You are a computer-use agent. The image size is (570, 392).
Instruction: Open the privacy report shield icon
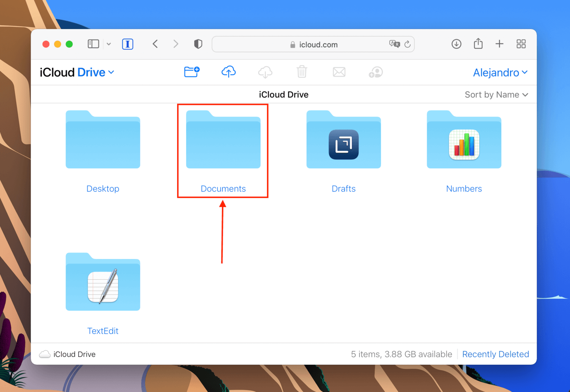click(198, 44)
